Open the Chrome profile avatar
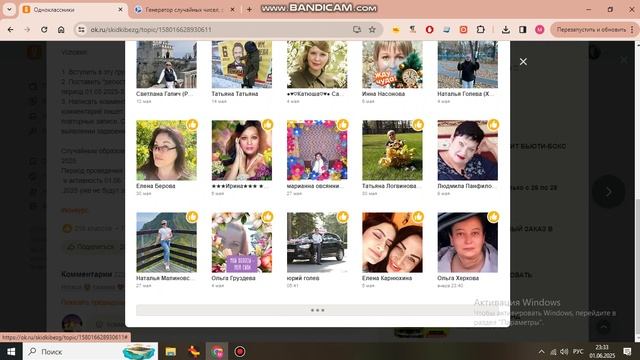The height and width of the screenshot is (360, 640). tap(540, 29)
